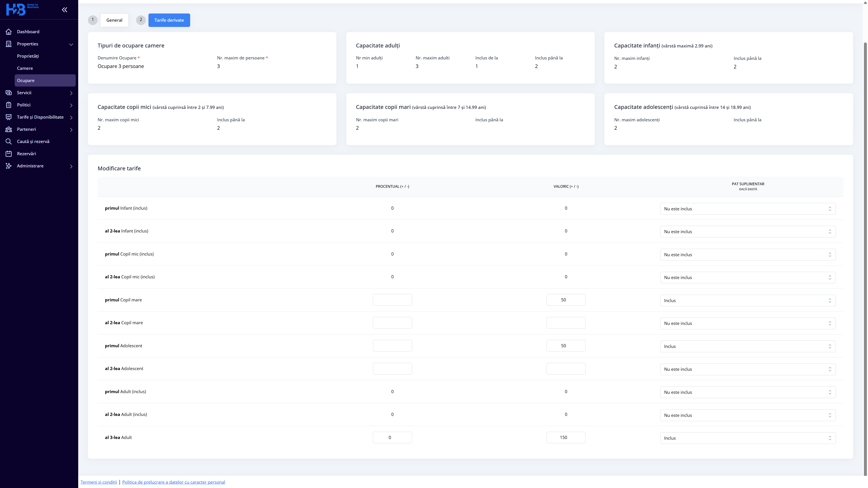The height and width of the screenshot is (488, 868).
Task: Open pat suplimentar dropdown for primul Infant
Action: click(748, 209)
